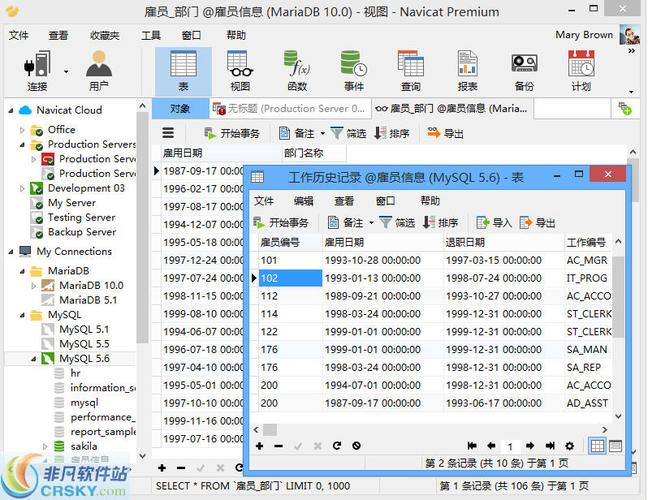
Task: Select the cell with 雇员编号 112
Action: [290, 296]
